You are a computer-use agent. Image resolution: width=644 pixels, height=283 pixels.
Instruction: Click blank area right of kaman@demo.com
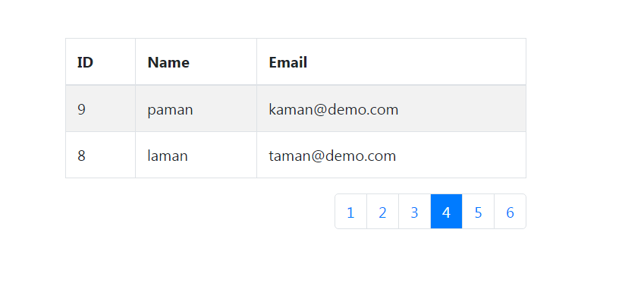462,108
